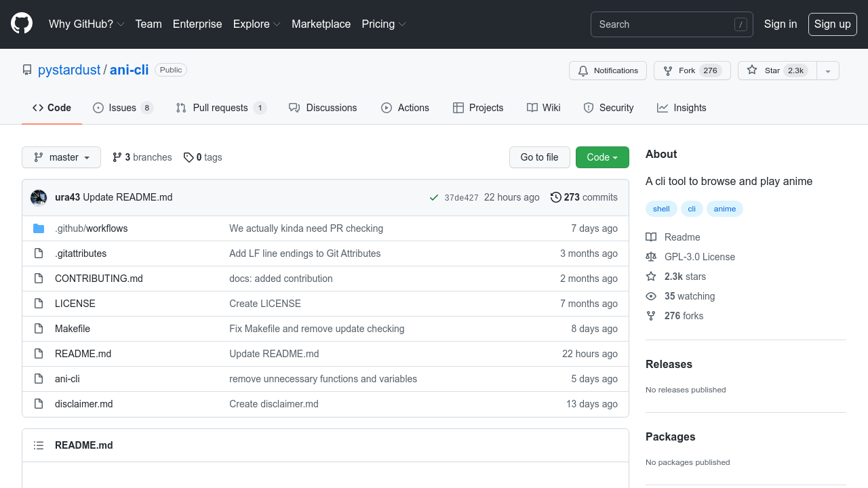Open README.md in the file list

point(83,354)
